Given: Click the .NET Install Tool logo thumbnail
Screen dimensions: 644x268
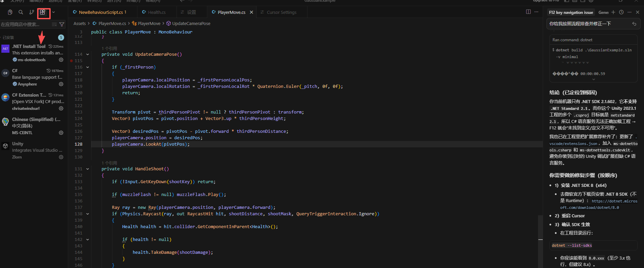Looking at the screenshot, I should pos(5,49).
